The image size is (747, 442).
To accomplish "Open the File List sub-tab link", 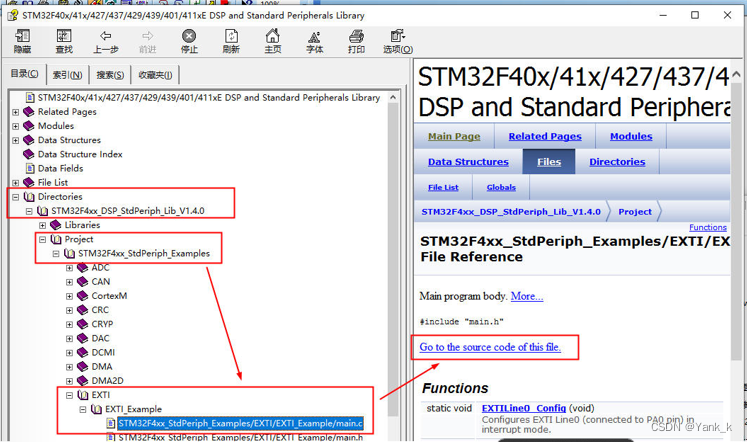I will [x=443, y=188].
